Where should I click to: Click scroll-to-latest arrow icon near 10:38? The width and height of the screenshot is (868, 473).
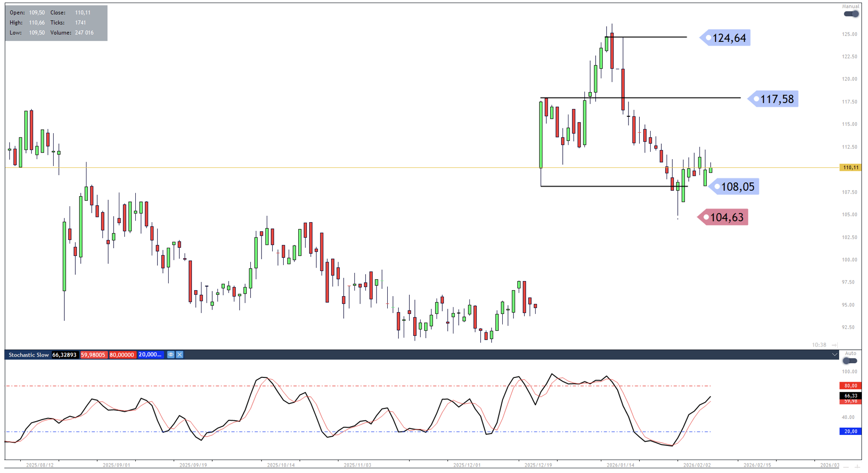834,345
